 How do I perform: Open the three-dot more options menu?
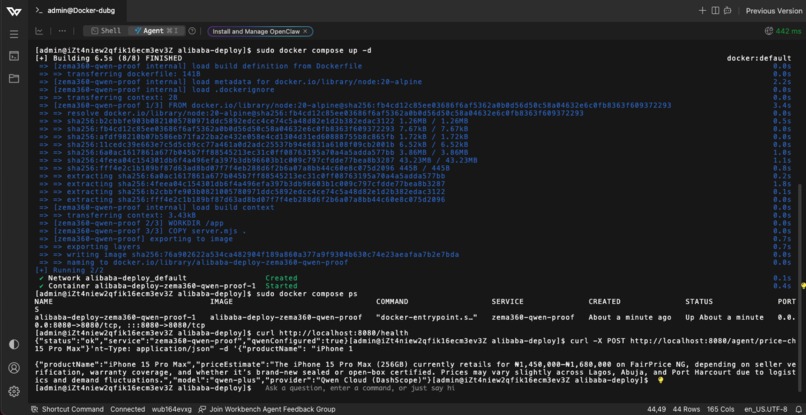pyautogui.click(x=62, y=31)
